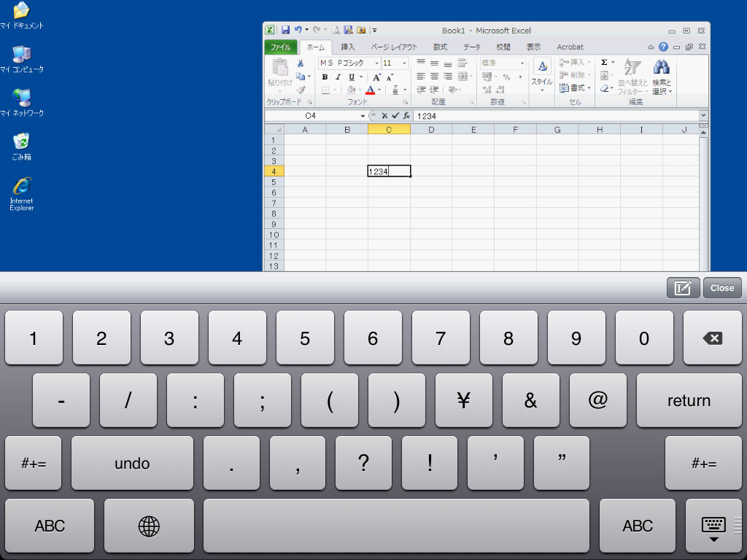Tap the edit/compose icon beside Close
The width and height of the screenshot is (747, 560).
[683, 288]
